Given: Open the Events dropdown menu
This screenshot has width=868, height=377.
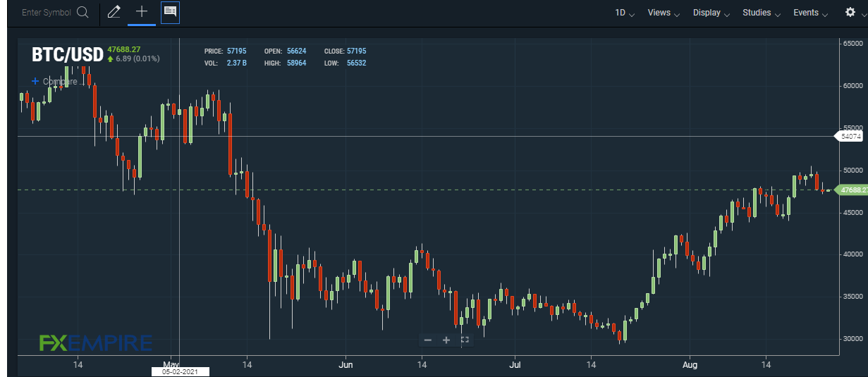Looking at the screenshot, I should click(810, 13).
